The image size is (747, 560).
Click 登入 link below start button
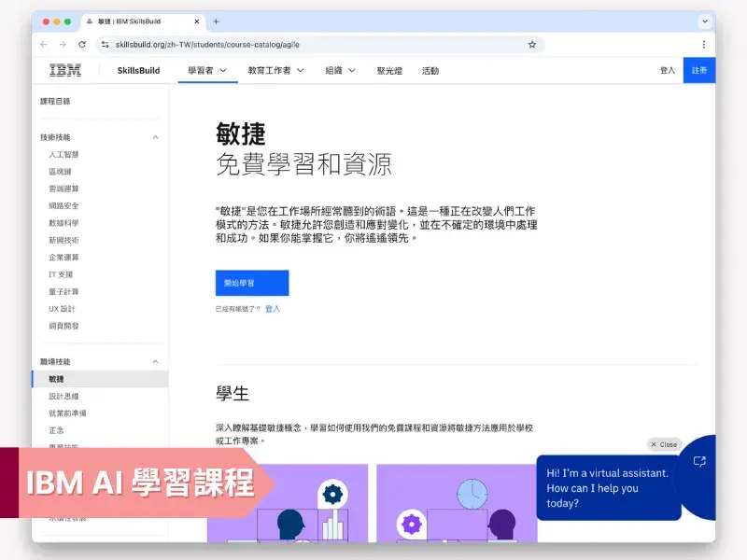pos(273,309)
